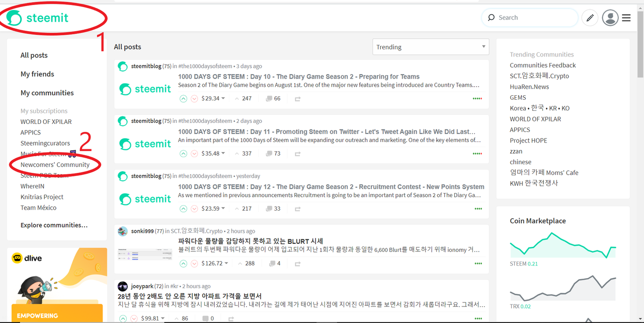Image resolution: width=644 pixels, height=323 pixels.
Task: Click the steemit logo in the header
Action: click(x=38, y=18)
